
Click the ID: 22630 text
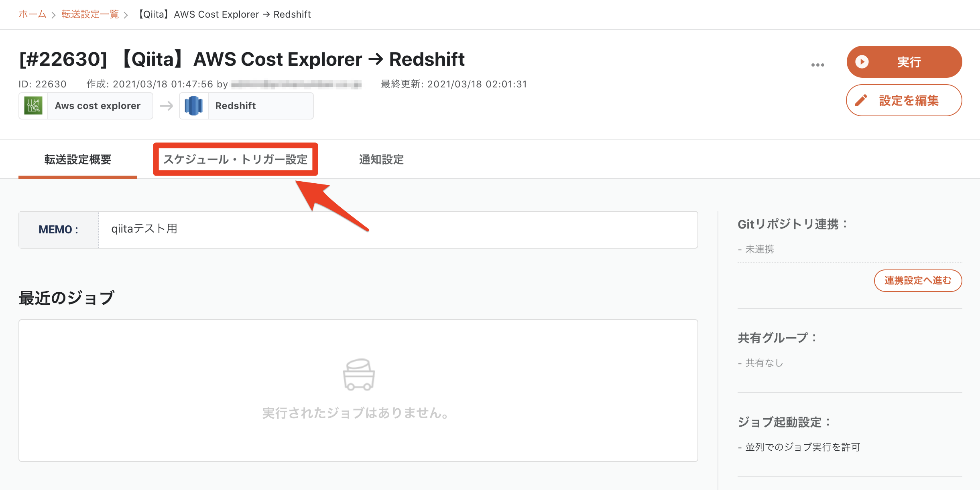[x=43, y=84]
